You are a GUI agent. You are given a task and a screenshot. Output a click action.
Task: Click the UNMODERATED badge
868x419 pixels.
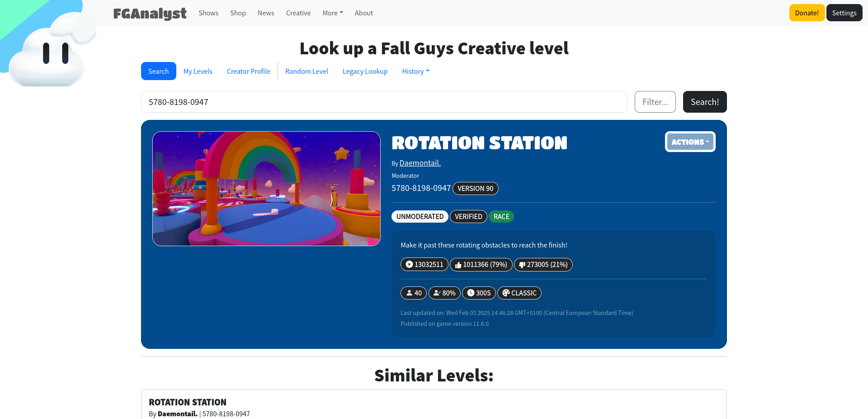[420, 216]
